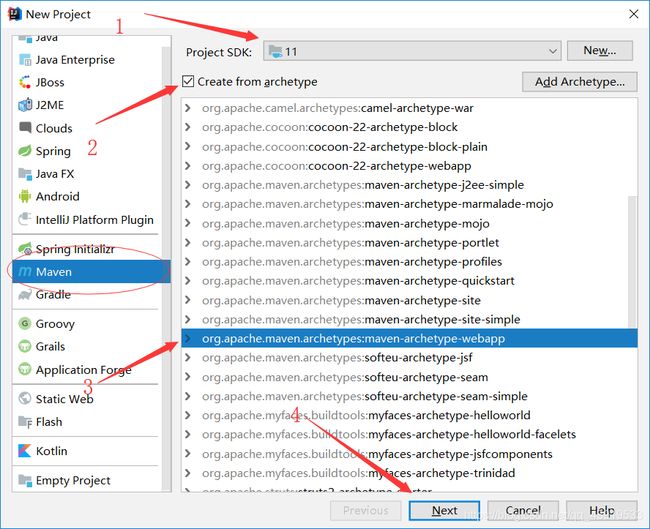Expand cocoon-22-archetype-block entry
650x529 pixels.
click(x=188, y=127)
